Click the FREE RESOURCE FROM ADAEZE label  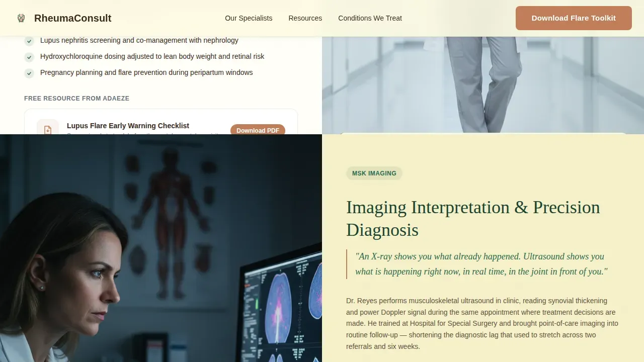(76, 99)
